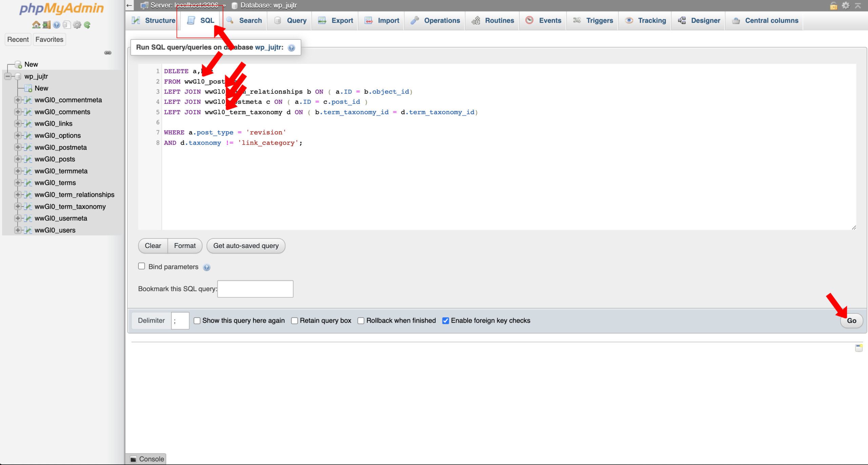Viewport: 868px width, 465px height.
Task: Expand the wwGl0_usermeta table node
Action: 18,218
